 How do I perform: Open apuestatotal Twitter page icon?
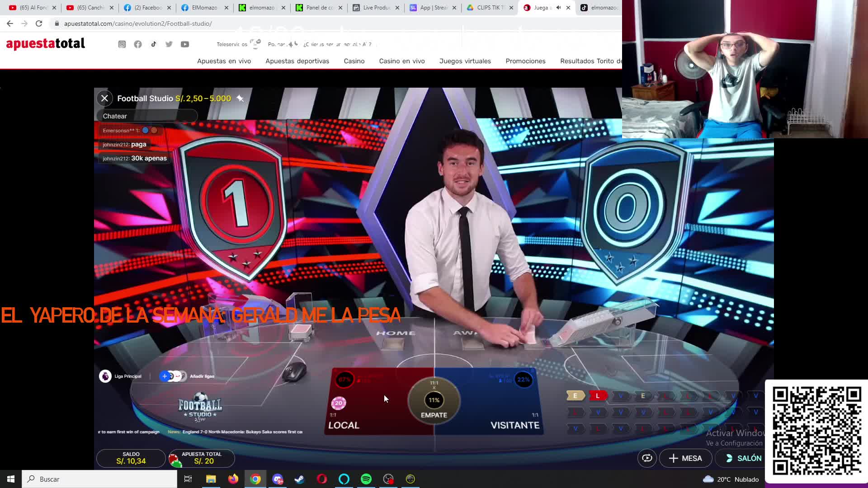(169, 44)
